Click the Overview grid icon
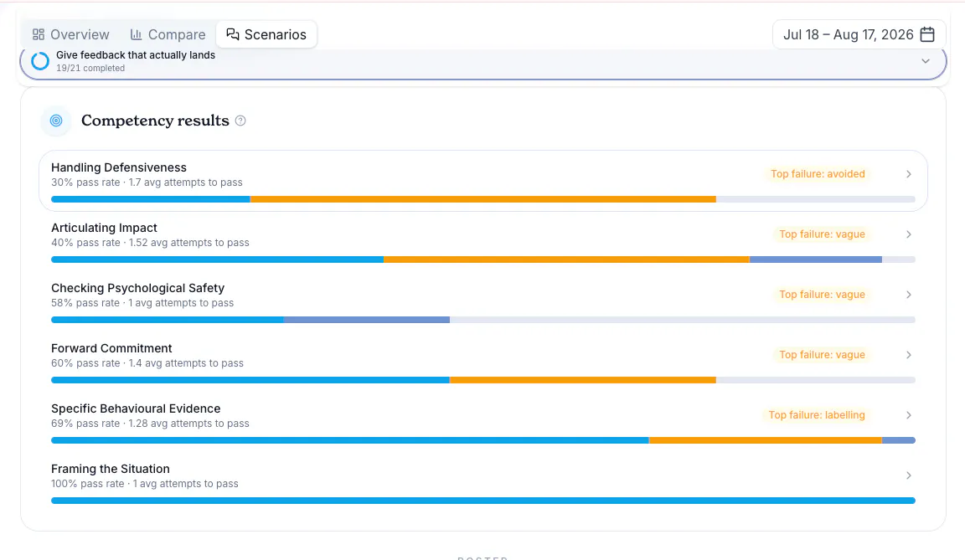The width and height of the screenshot is (965, 560). (39, 34)
